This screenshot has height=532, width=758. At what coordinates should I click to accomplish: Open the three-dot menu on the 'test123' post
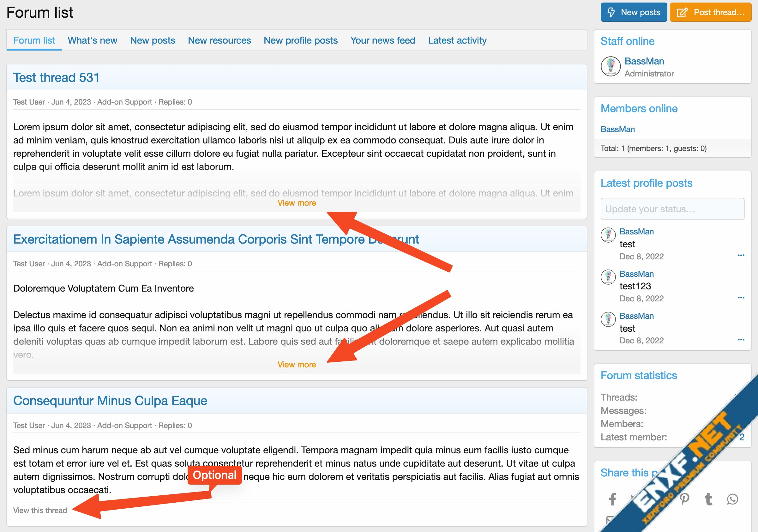coord(741,298)
